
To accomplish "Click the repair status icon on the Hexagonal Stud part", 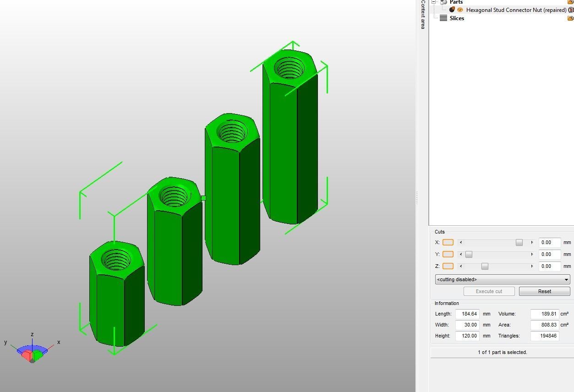I will coord(452,10).
